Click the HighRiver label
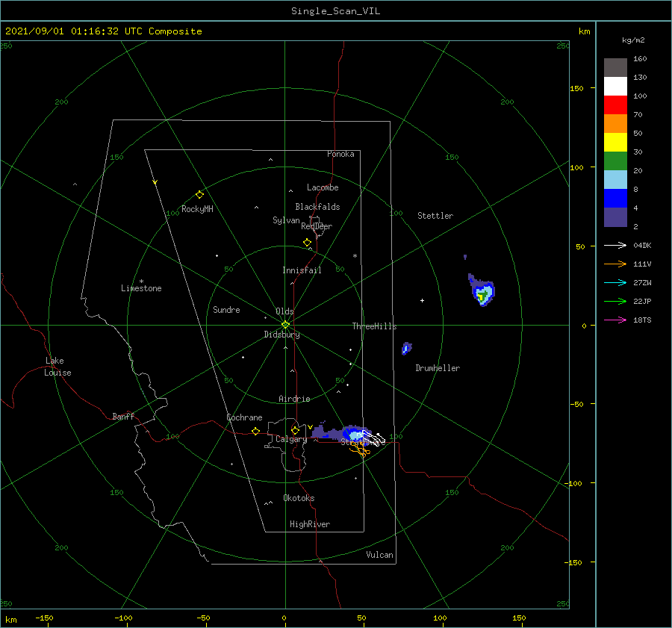Viewport: 672px width, 628px height. [310, 524]
